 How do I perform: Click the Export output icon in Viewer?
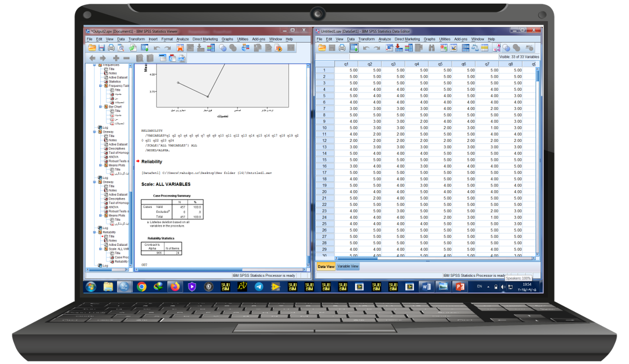[x=132, y=48]
